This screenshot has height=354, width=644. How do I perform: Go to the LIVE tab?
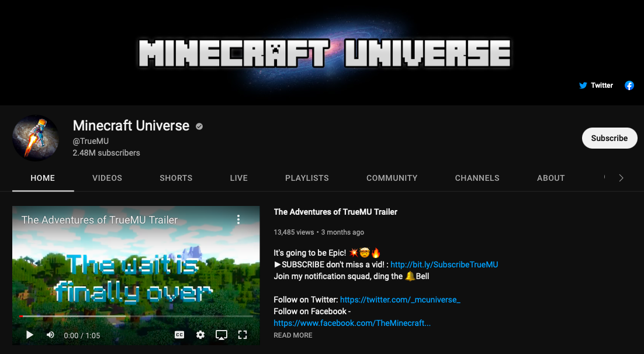tap(238, 178)
